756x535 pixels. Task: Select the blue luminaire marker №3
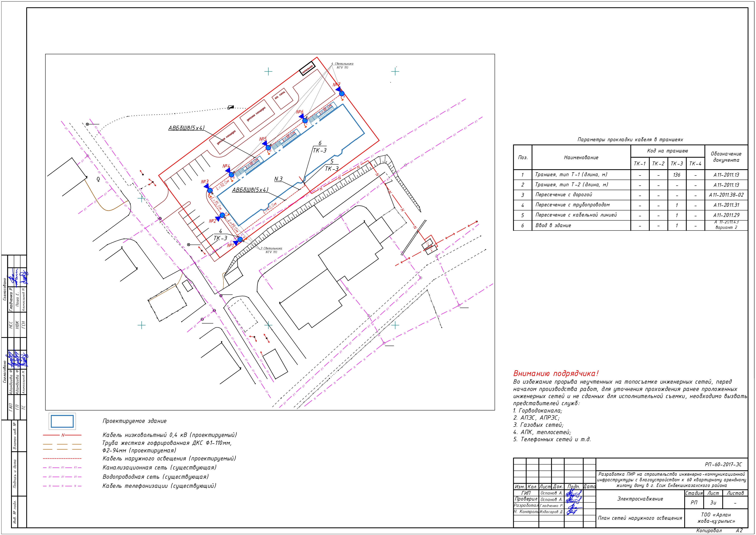click(x=210, y=190)
